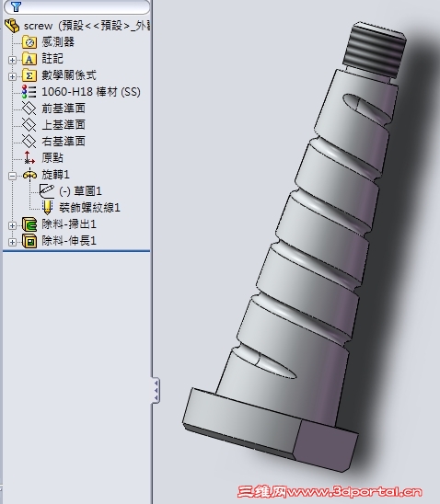Select the 數學關係式 label
Screen dimensions: 440x504
69,75
